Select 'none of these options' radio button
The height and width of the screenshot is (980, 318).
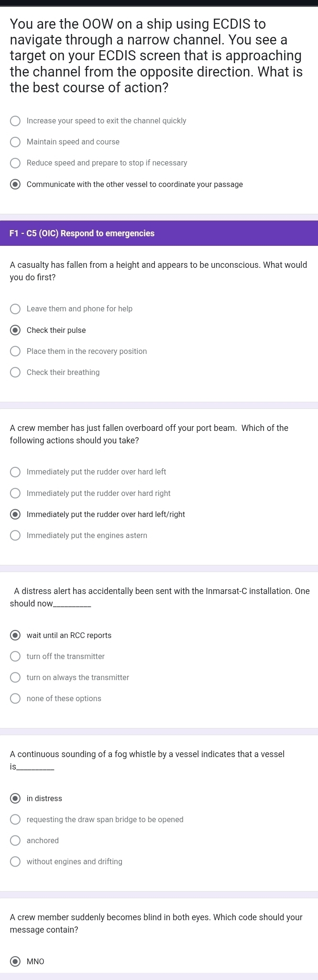pos(15,699)
